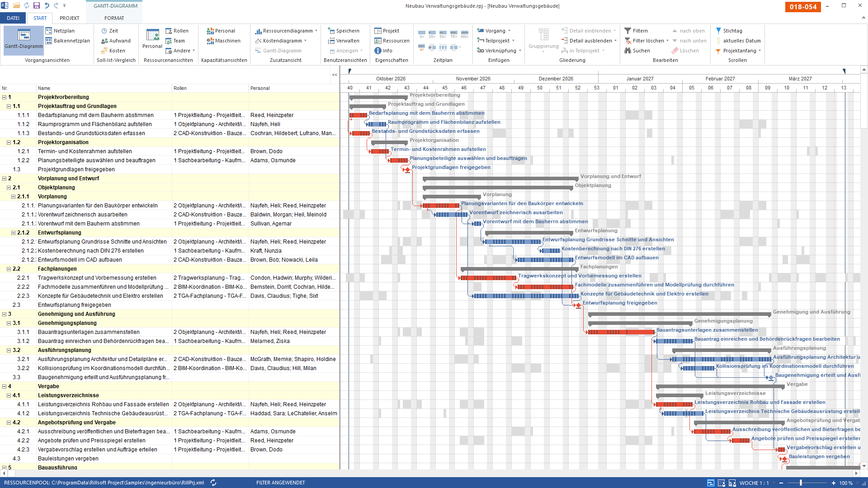Click the refresh icon next to Ressourcenpool path
The width and height of the screenshot is (868, 488).
[213, 483]
